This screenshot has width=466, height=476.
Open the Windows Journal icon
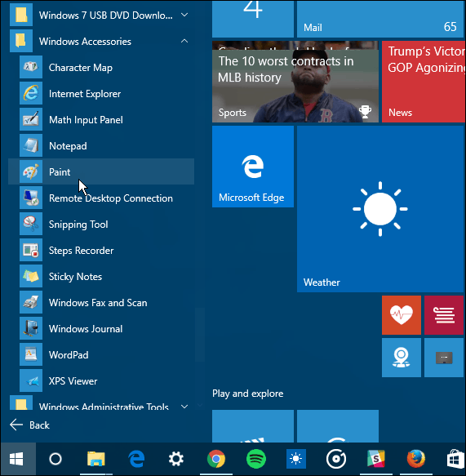pos(31,328)
